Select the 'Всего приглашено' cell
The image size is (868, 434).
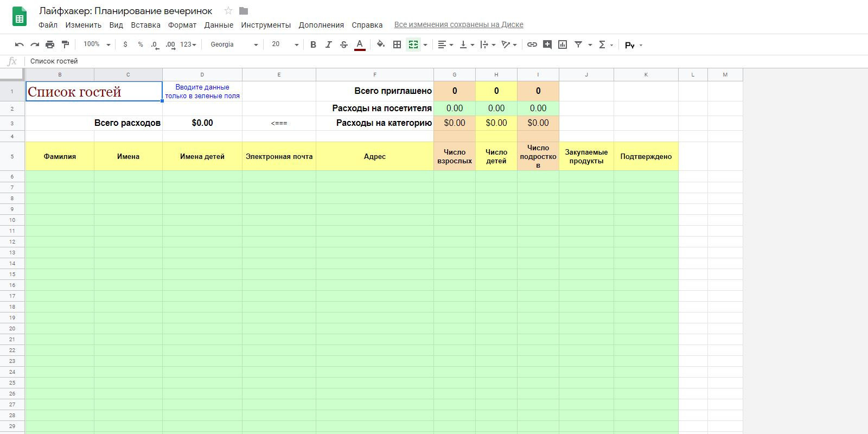click(x=375, y=91)
